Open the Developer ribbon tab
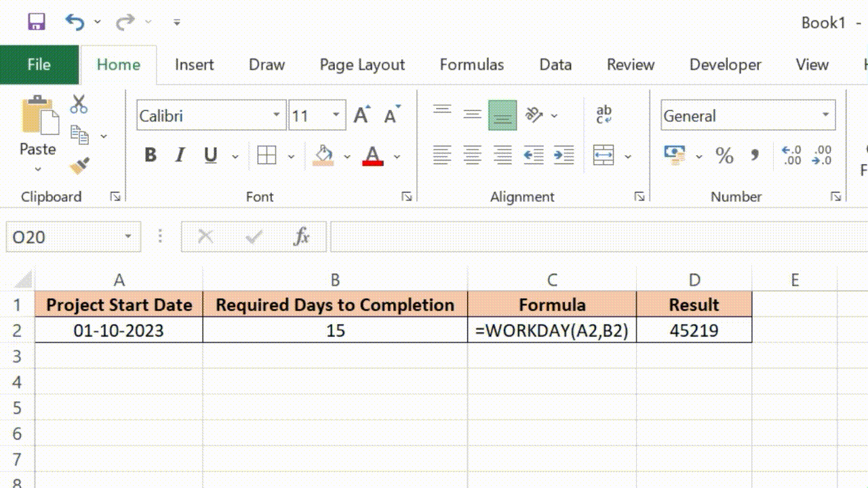The image size is (868, 488). (x=725, y=64)
